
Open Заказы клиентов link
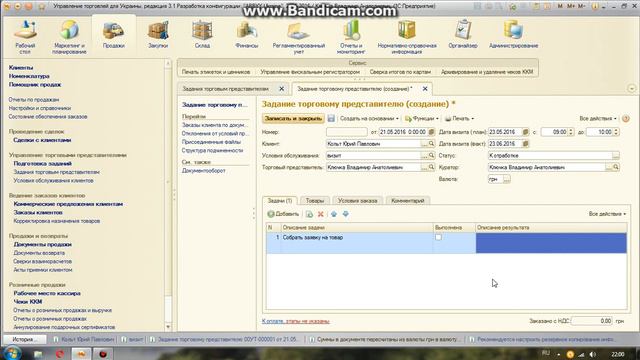click(x=38, y=212)
